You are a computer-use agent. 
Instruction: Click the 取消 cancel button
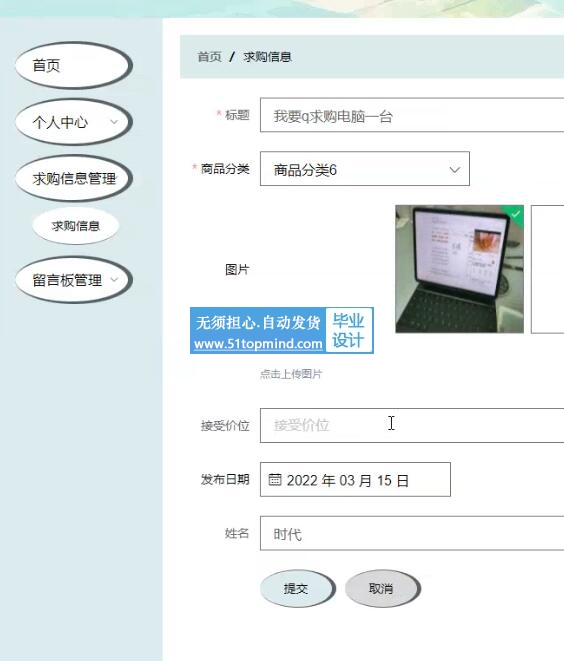point(382,588)
